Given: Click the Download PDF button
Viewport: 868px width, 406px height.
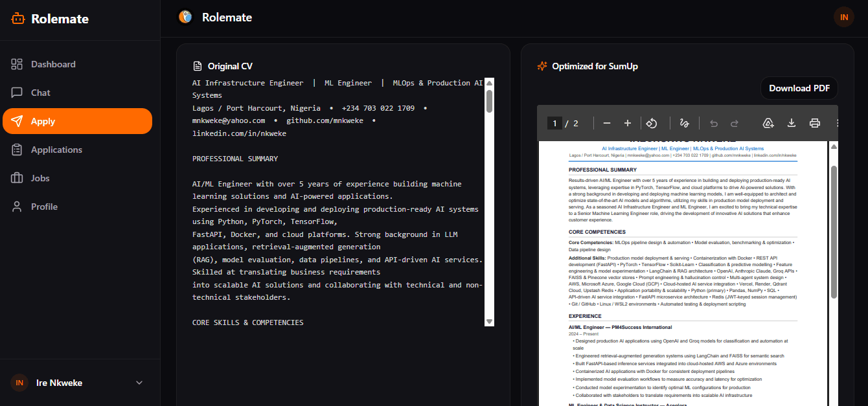Looking at the screenshot, I should click(x=799, y=88).
